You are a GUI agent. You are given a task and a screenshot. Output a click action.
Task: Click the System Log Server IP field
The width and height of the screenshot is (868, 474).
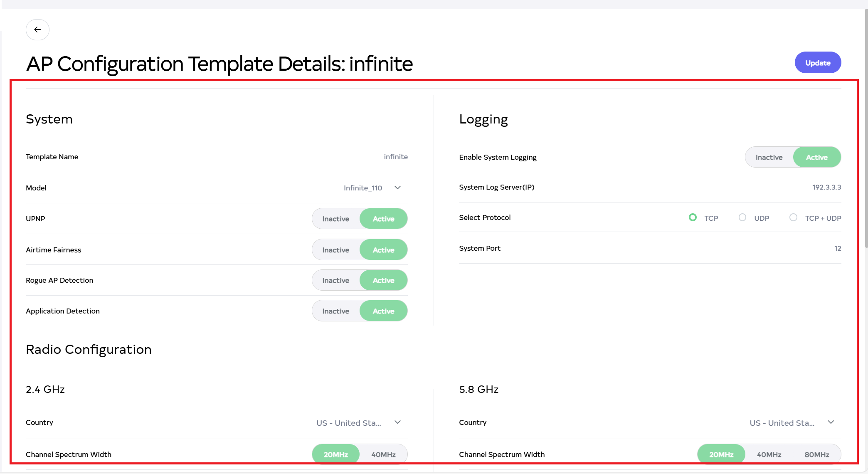[x=826, y=187]
